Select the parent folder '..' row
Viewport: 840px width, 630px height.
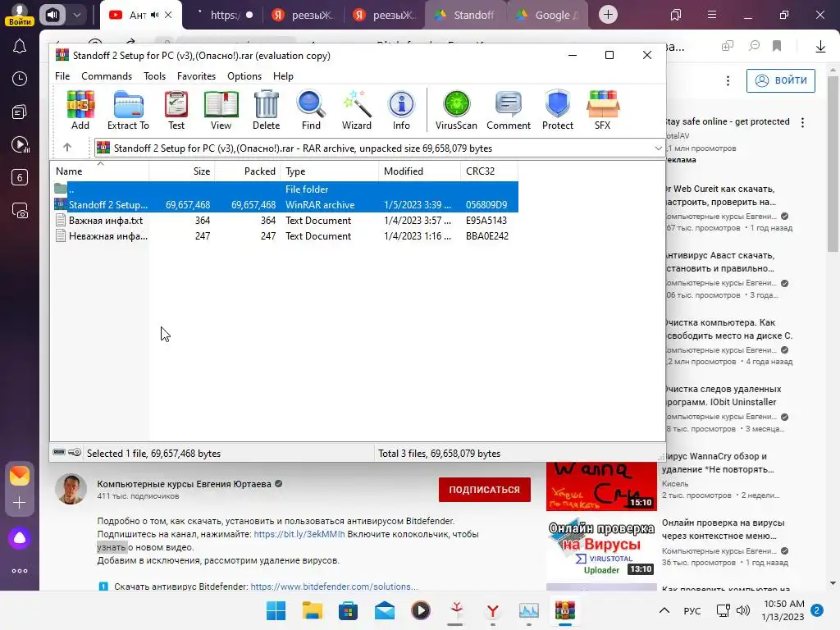285,189
